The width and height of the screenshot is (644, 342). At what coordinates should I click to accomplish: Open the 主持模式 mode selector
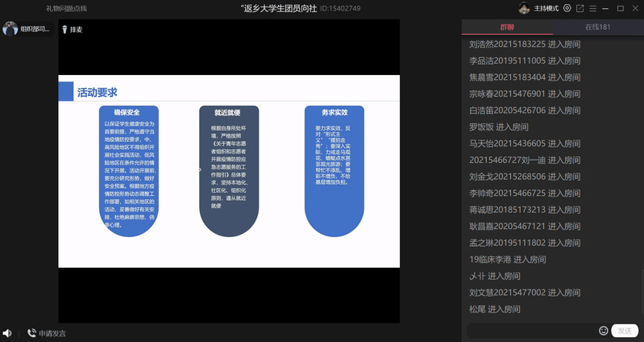546,8
